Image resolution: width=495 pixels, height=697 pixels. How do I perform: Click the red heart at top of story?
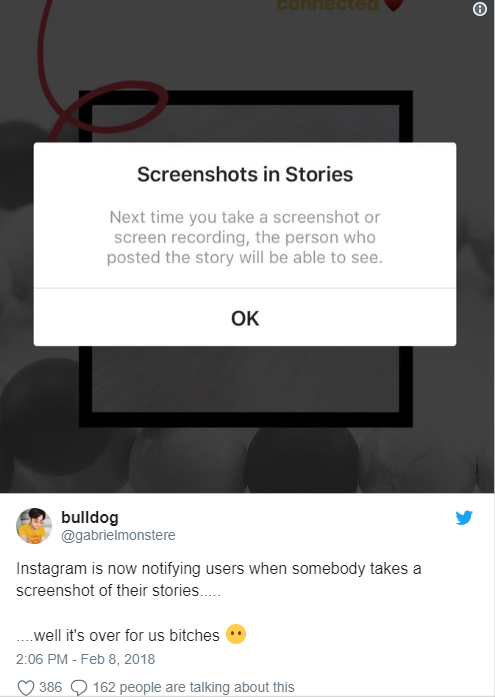click(393, 5)
